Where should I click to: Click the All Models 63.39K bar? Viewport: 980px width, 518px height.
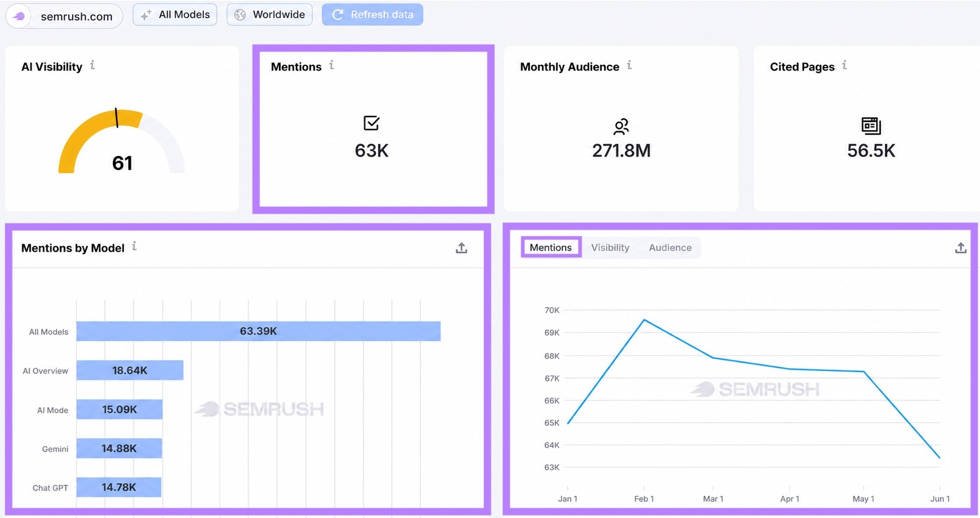[258, 331]
